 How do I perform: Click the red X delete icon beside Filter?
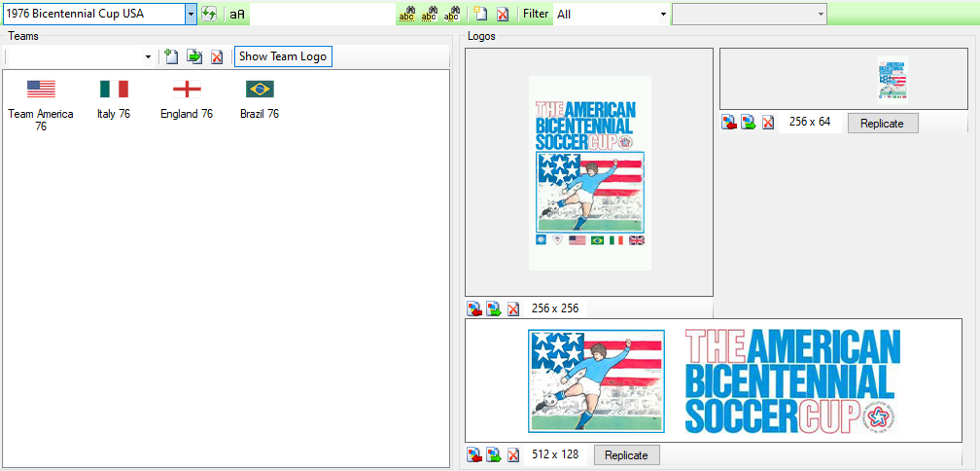click(x=502, y=13)
